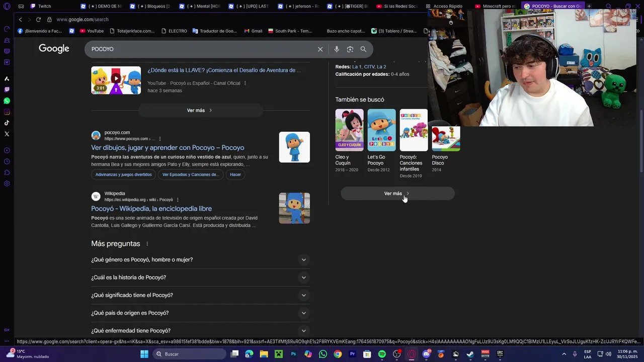Expand '¿Qué país de origen es Pocoyó?'
This screenshot has width=644, height=362.
200,313
